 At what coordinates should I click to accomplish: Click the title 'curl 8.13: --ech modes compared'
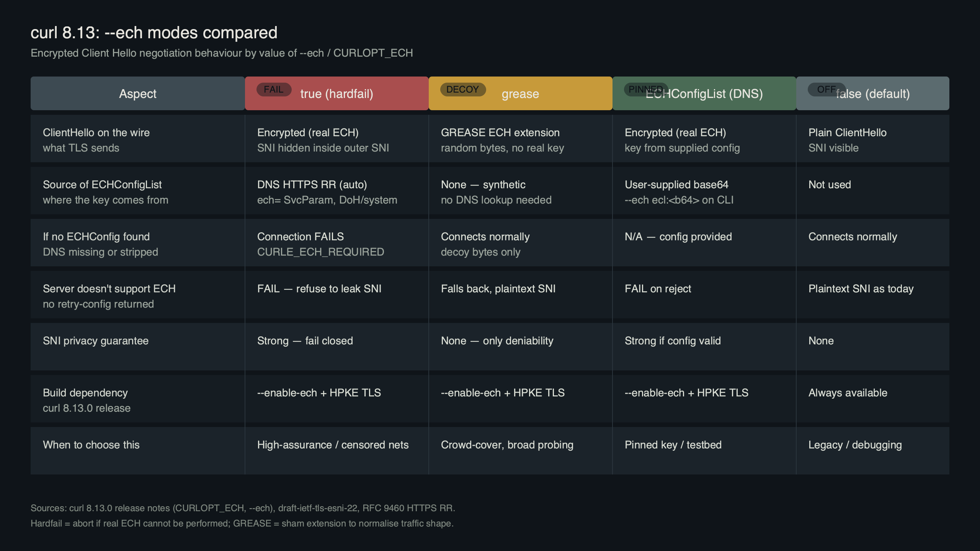point(154,33)
